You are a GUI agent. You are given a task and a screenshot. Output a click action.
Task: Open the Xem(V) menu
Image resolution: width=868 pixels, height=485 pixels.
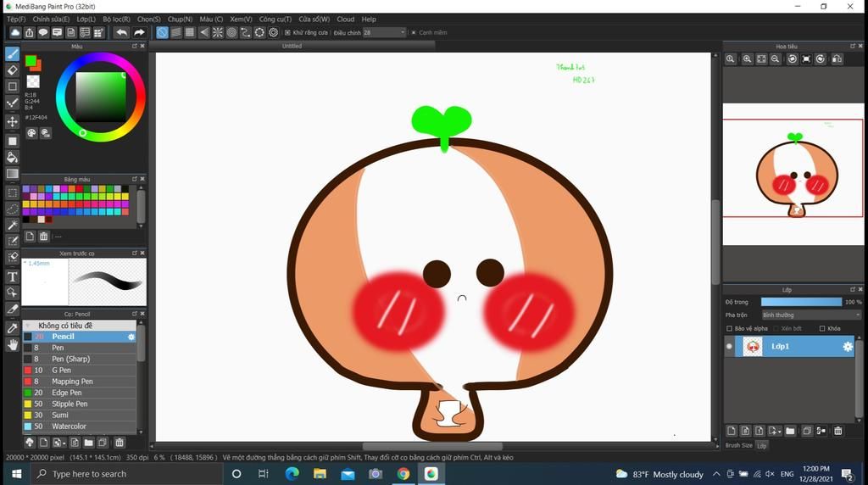point(241,19)
